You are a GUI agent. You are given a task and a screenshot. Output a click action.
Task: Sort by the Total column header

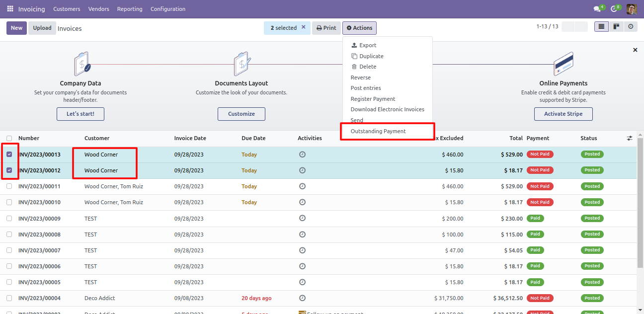coord(516,138)
